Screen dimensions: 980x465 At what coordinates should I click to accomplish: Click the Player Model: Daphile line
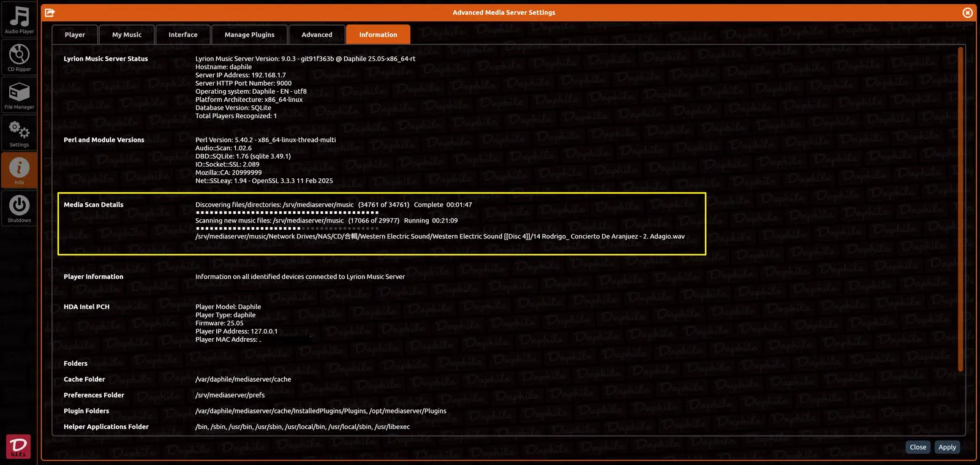pos(228,307)
